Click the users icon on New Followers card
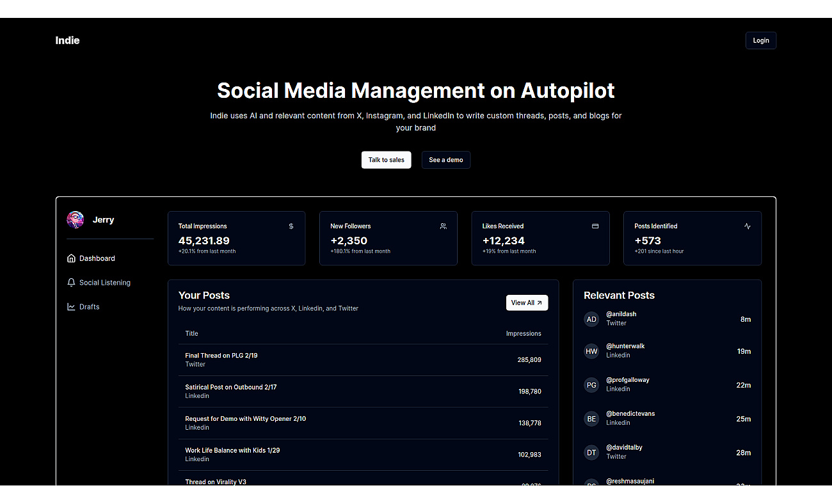Image resolution: width=832 pixels, height=504 pixels. 443,226
